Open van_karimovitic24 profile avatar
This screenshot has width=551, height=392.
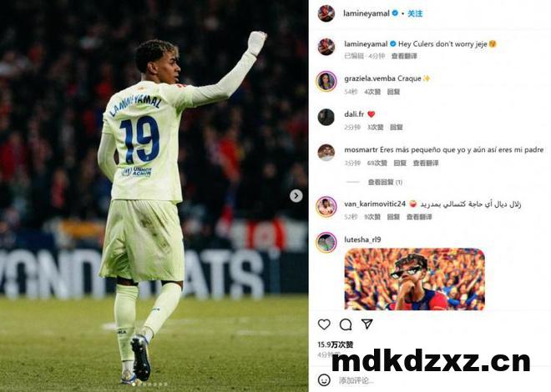tap(326, 206)
